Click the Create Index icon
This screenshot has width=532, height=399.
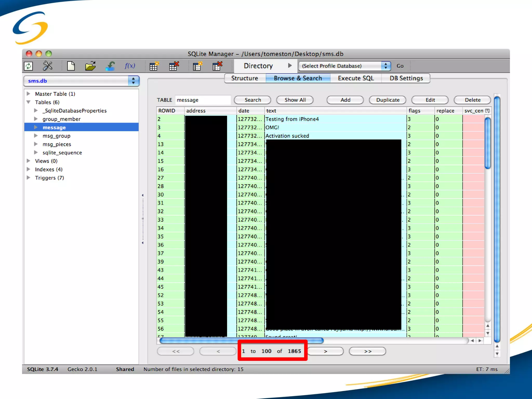pos(197,66)
